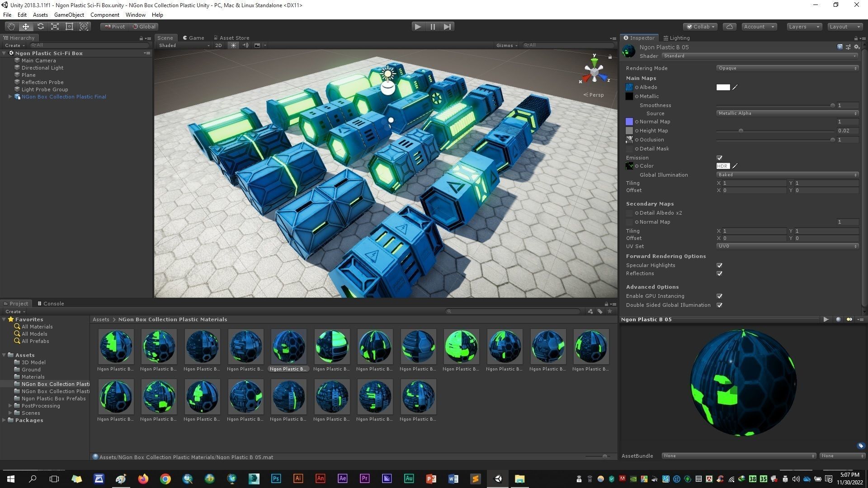Image resolution: width=868 pixels, height=488 pixels.
Task: Open the UV Set dropdown
Action: (787, 246)
